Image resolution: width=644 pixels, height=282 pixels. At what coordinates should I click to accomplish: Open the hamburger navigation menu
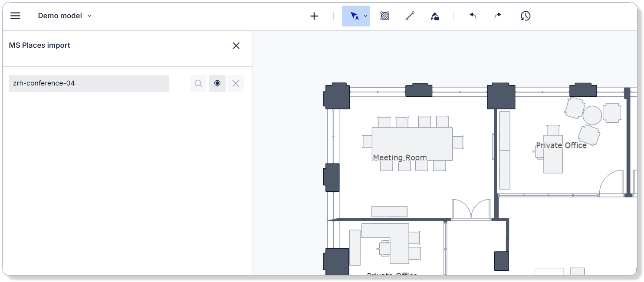coord(15,16)
